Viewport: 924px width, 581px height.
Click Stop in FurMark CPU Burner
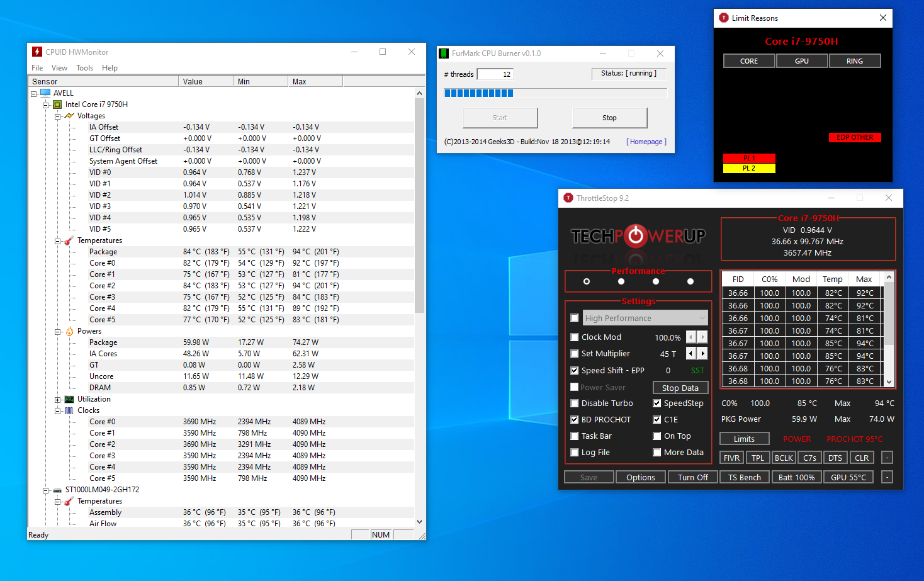(609, 118)
